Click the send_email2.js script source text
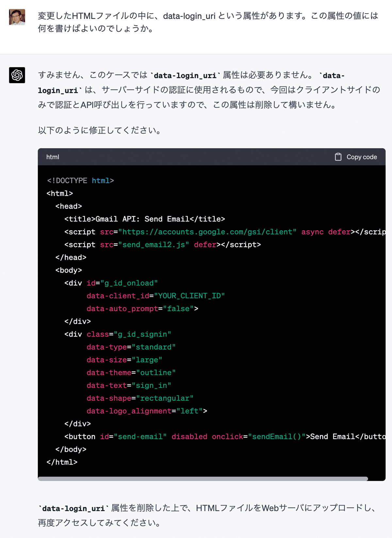The width and height of the screenshot is (392, 538). [x=154, y=245]
